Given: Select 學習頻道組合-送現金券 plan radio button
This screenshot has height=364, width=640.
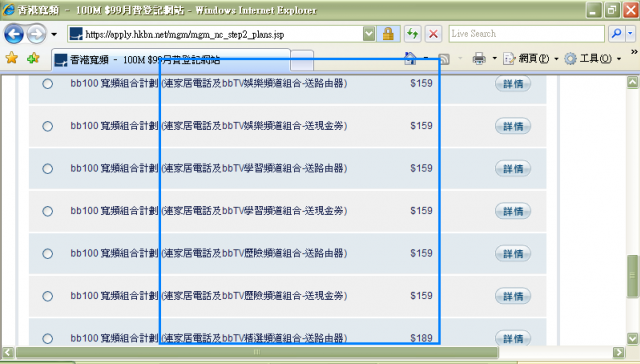Looking at the screenshot, I should tap(48, 211).
